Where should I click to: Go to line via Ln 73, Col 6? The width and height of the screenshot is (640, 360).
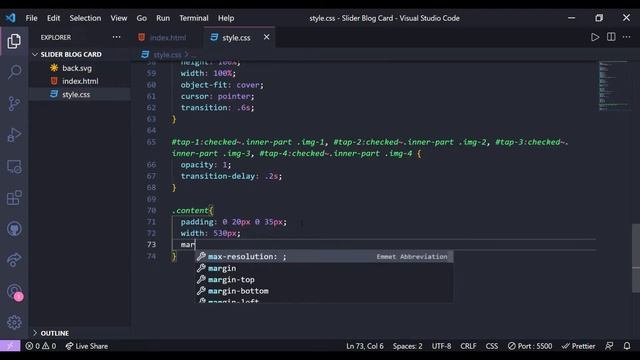(x=365, y=346)
